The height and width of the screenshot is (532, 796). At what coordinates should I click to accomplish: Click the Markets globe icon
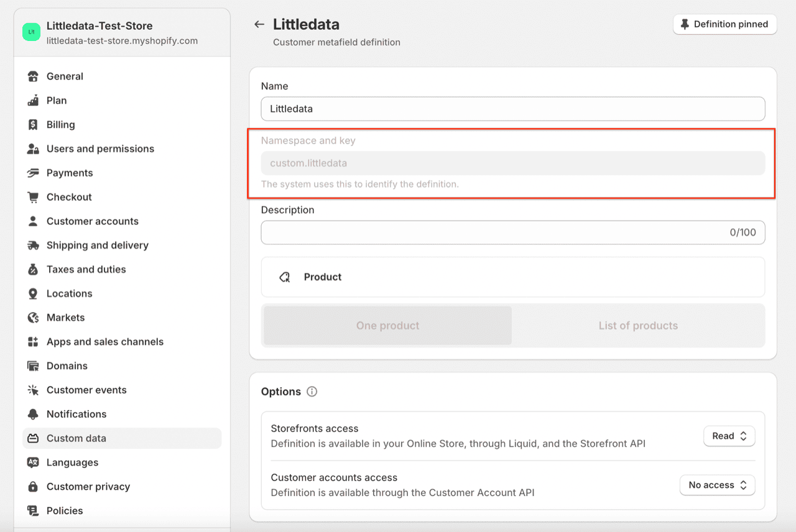point(34,318)
